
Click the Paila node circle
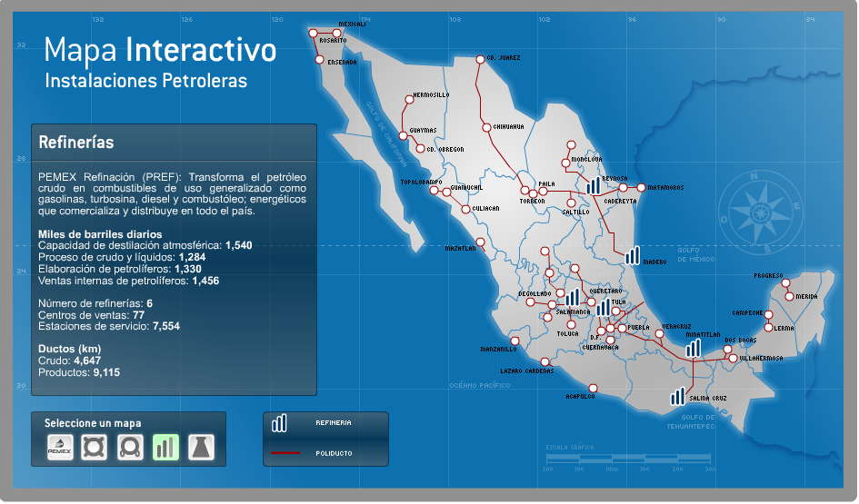click(544, 192)
